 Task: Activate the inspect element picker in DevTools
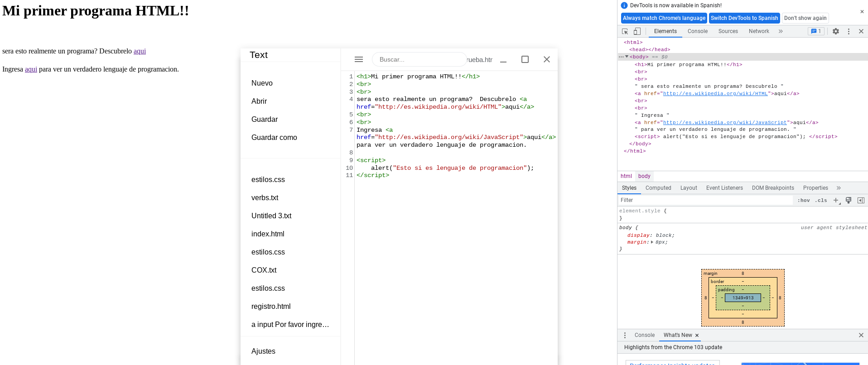click(x=625, y=31)
